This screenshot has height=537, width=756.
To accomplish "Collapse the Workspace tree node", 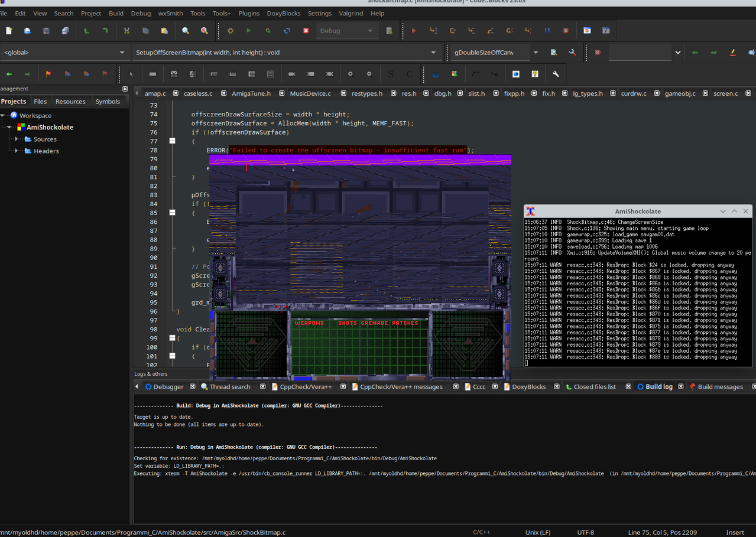I will pyautogui.click(x=3, y=116).
